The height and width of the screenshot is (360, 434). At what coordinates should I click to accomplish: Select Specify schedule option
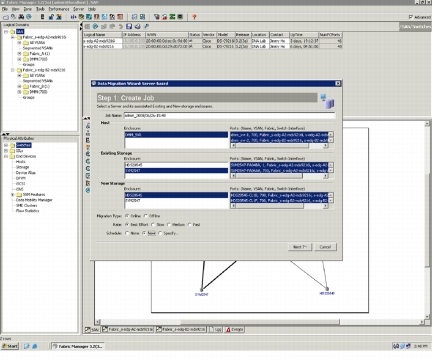(160, 233)
